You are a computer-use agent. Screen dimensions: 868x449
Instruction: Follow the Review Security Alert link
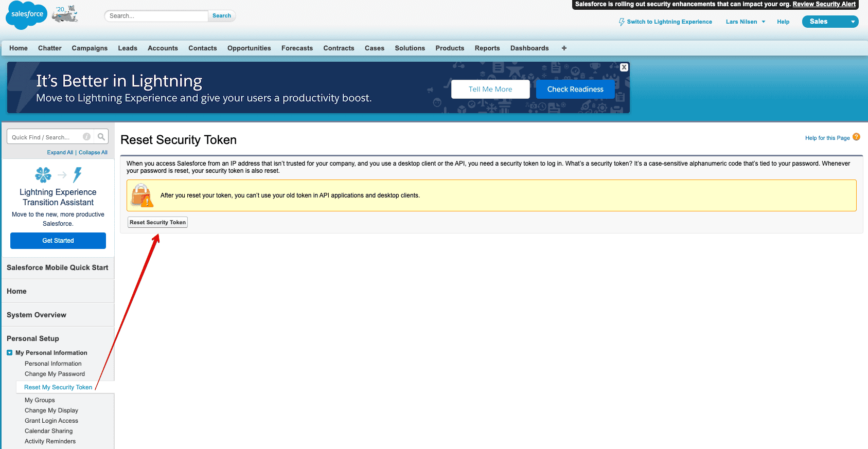(x=824, y=4)
